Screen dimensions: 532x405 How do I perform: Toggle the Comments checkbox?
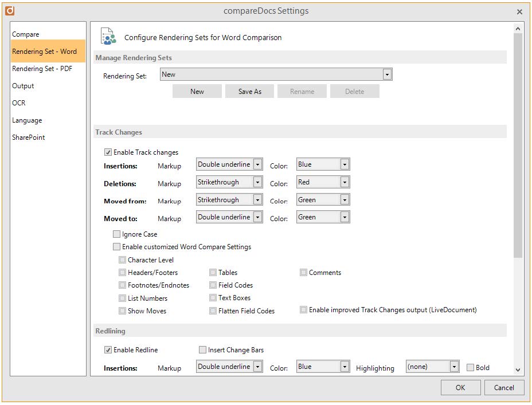point(303,272)
